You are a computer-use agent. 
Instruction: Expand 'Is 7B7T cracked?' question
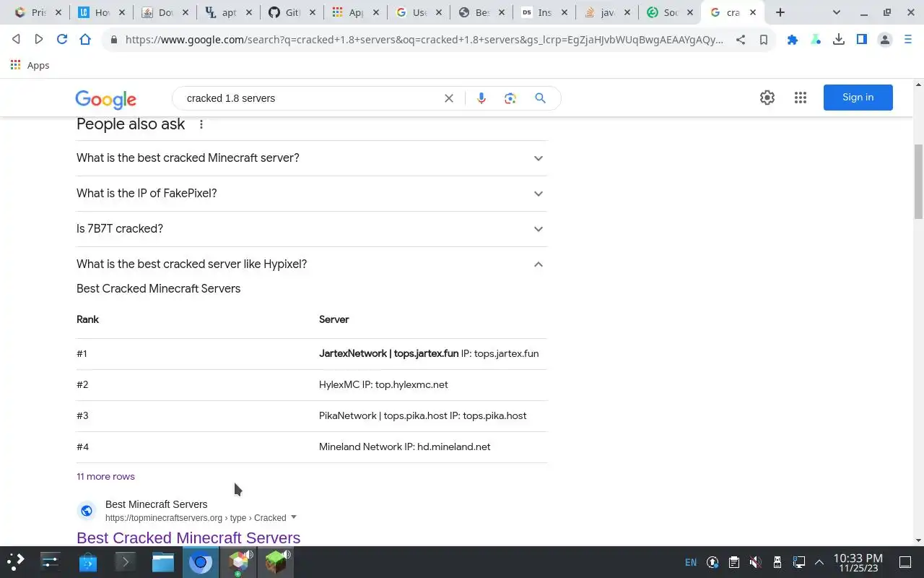(312, 229)
